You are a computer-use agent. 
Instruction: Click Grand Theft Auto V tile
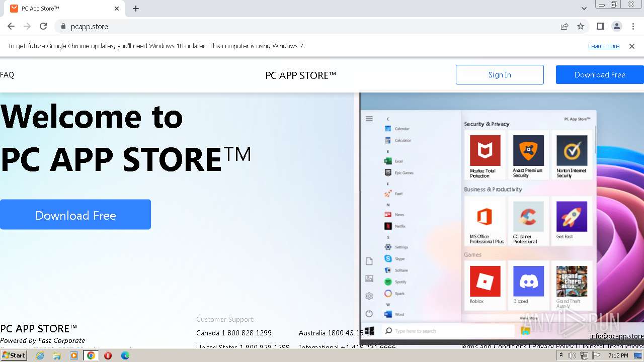point(572,285)
